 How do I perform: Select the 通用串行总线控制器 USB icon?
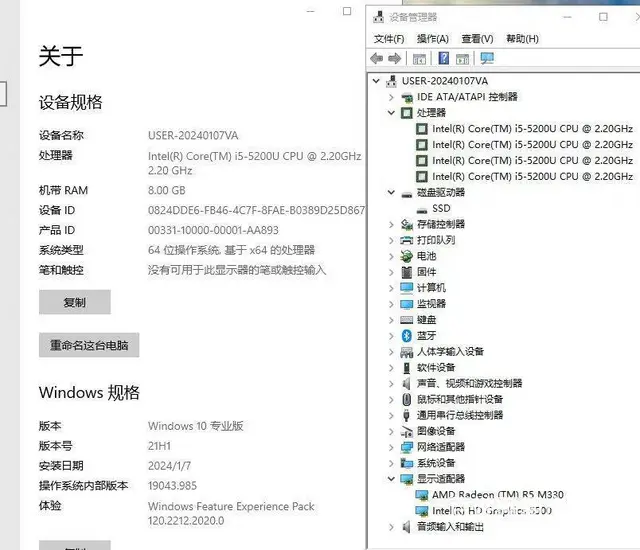tap(407, 415)
